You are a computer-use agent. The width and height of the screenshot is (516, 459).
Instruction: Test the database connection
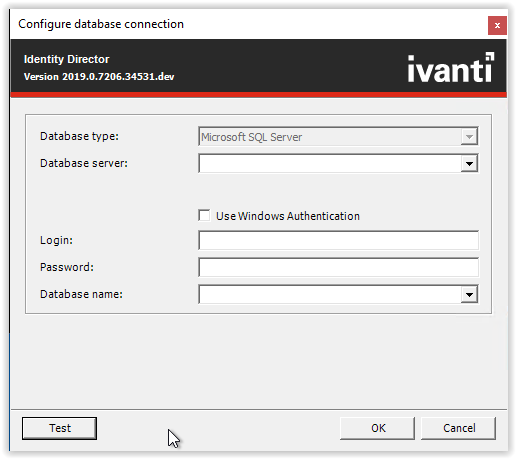60,428
